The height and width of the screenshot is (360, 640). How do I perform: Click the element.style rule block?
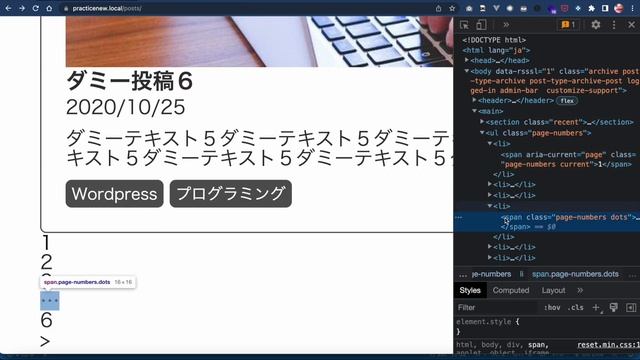(x=488, y=326)
